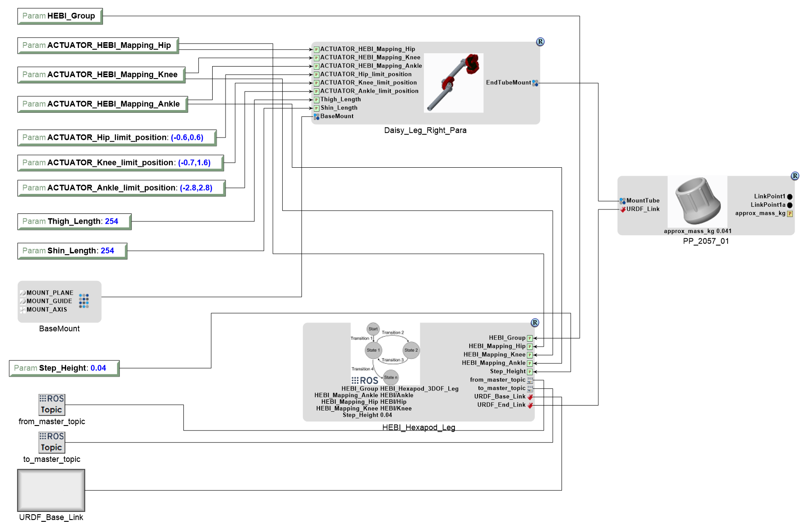Click the URDF_Base_Link label under the gray box
Viewport: 811px width, 532px height.
pos(51,517)
